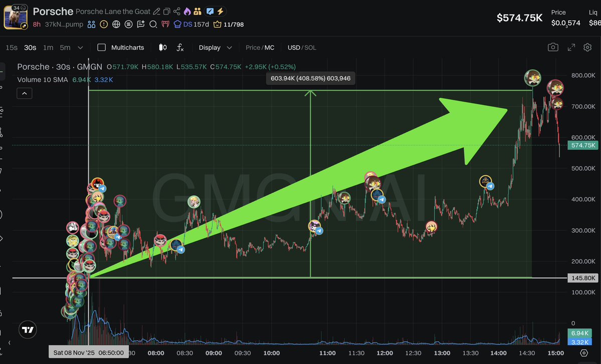Switch the chart to Price mode
Viewport: 601px width, 364px height.
pos(253,48)
